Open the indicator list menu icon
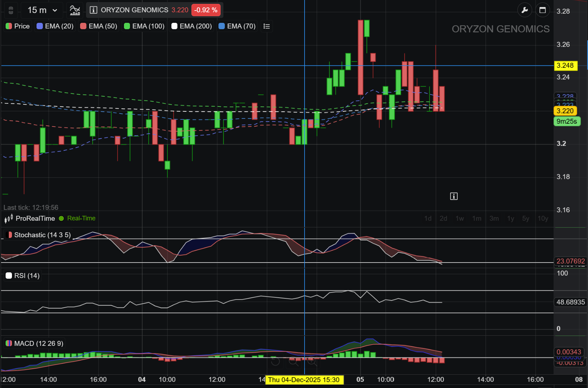Screen dimensions: 588x388 point(267,26)
